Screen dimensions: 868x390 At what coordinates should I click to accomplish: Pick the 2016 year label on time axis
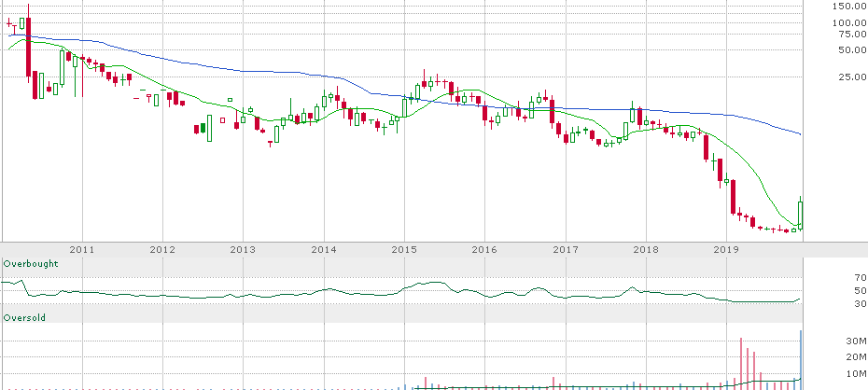click(484, 249)
